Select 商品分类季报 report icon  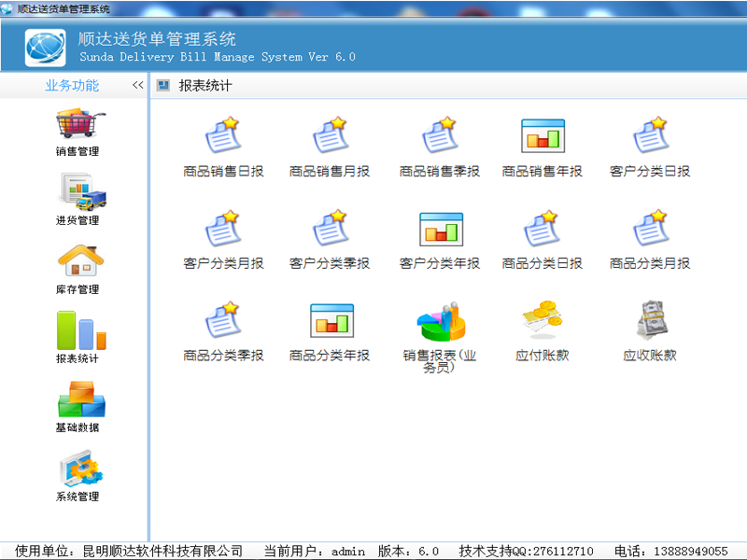[223, 321]
